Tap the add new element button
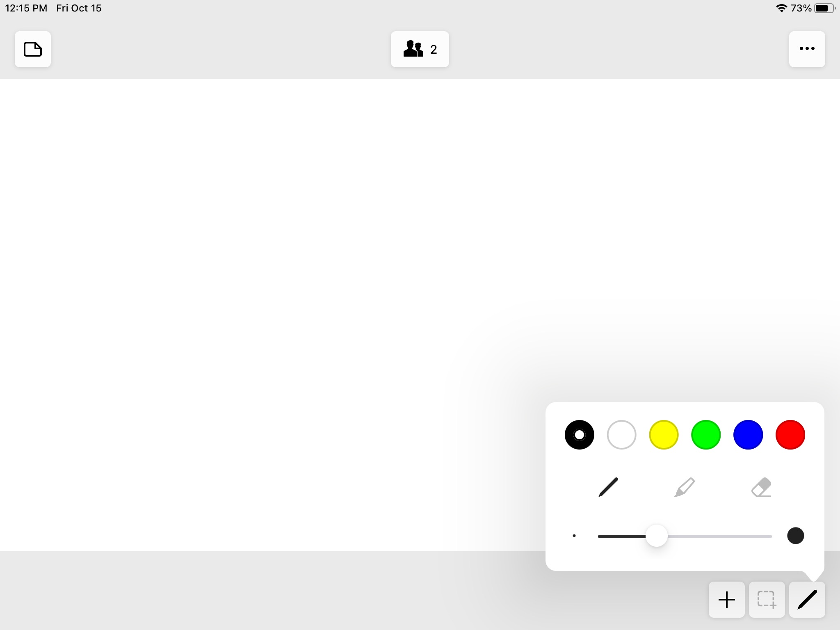The height and width of the screenshot is (630, 840). point(726,599)
